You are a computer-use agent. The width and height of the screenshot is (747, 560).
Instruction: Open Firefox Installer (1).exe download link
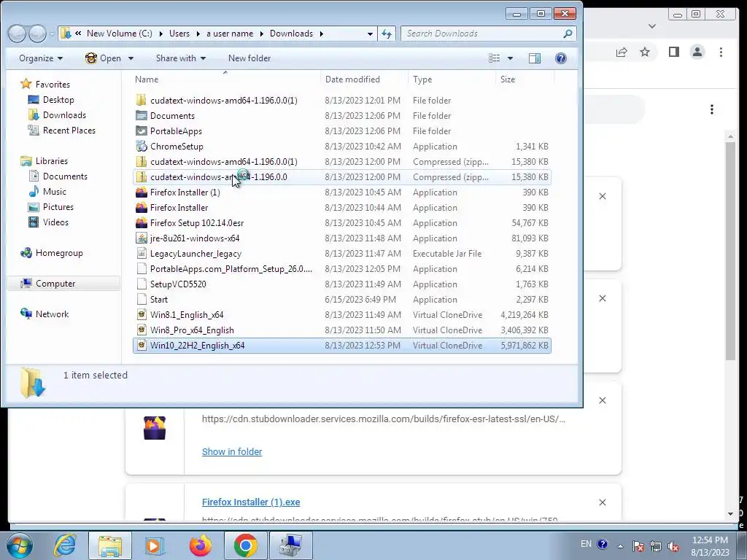[251, 502]
